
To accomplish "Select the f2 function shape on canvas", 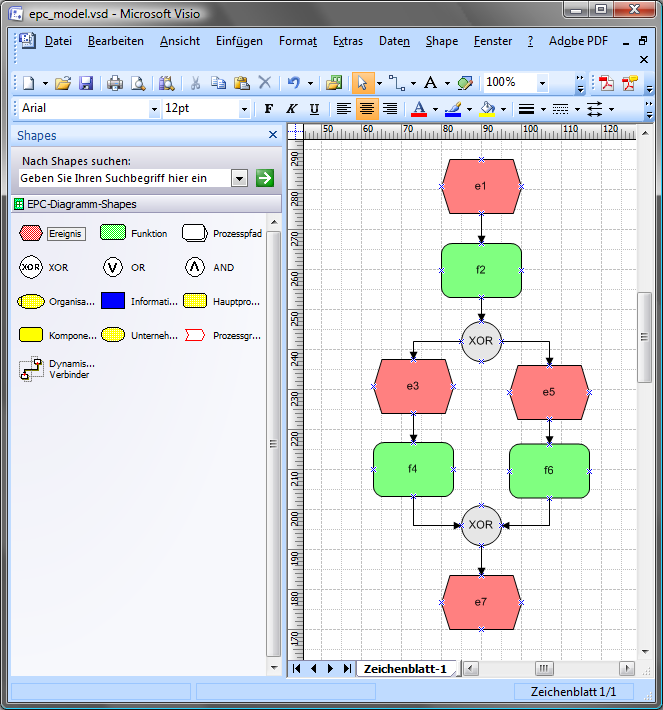I will (x=481, y=270).
